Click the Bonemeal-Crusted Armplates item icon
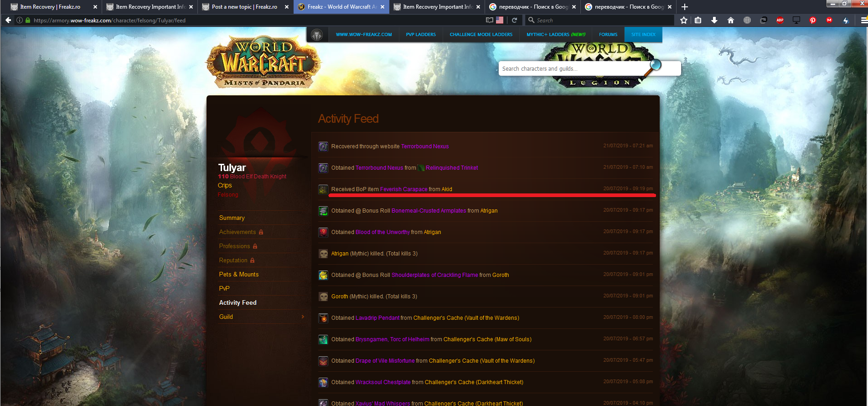868x406 pixels. [x=323, y=211]
